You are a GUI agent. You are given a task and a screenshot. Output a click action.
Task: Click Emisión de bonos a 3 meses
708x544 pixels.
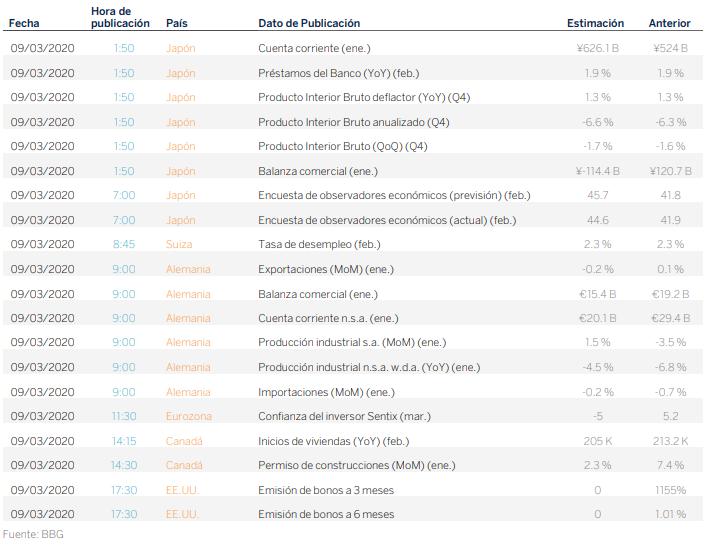326,490
